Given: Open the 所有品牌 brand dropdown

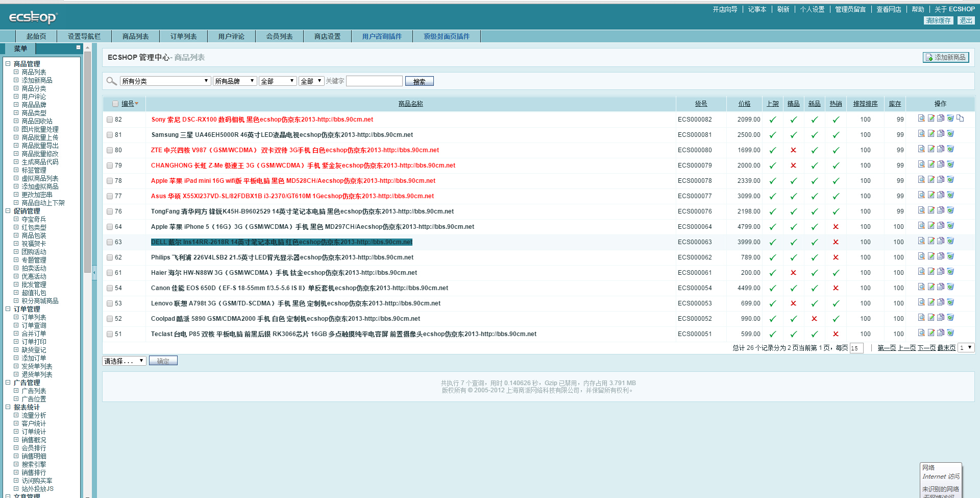Looking at the screenshot, I should tap(235, 81).
